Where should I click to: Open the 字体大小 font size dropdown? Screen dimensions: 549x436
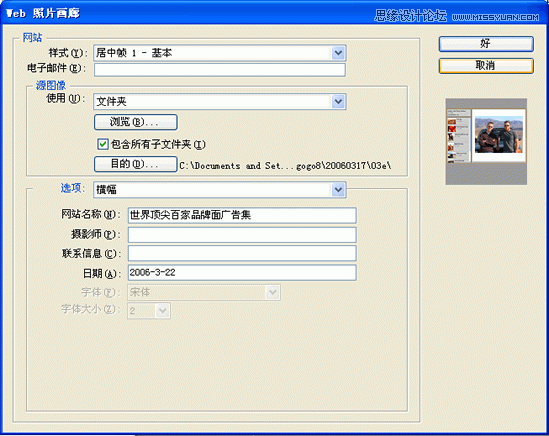tap(149, 311)
